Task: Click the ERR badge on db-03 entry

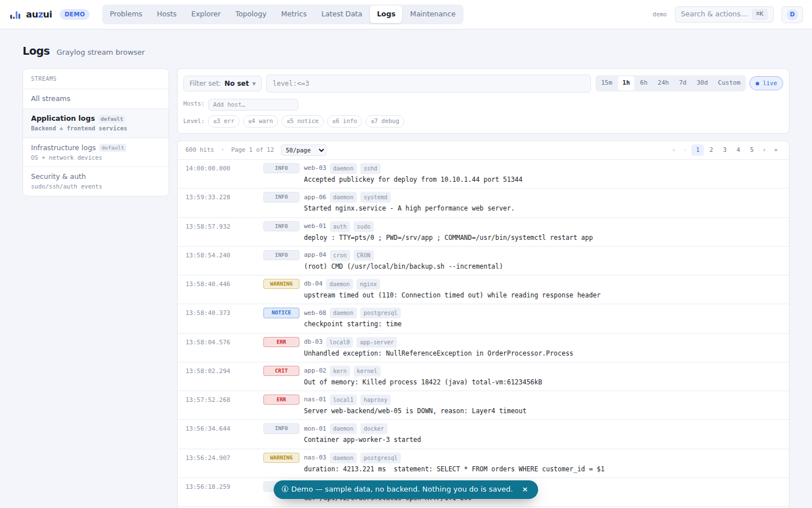Action: coord(281,342)
